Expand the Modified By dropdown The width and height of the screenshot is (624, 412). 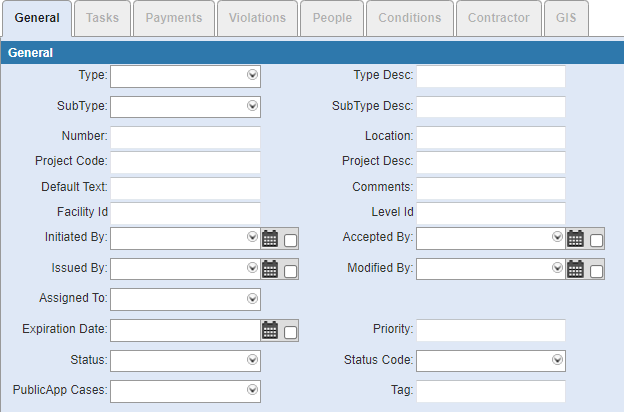point(557,267)
